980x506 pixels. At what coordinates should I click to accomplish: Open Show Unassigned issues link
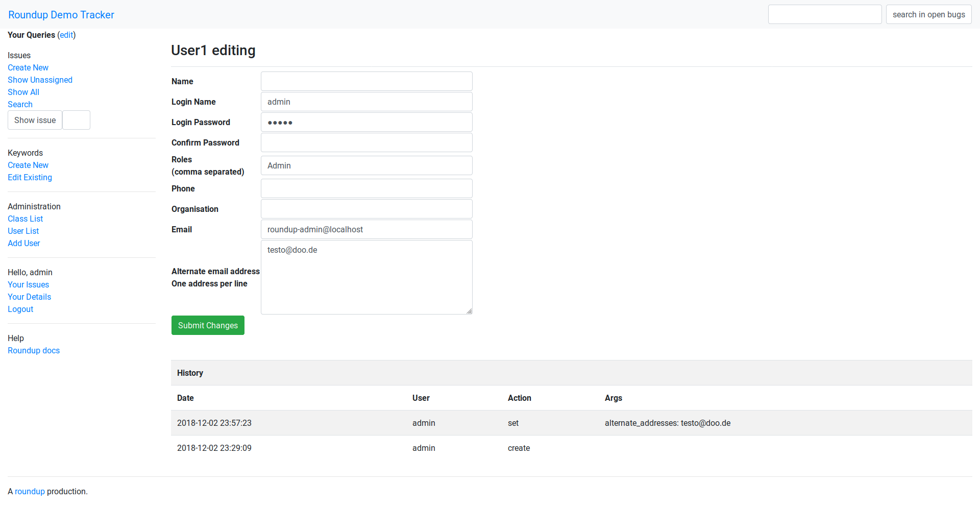(x=40, y=80)
